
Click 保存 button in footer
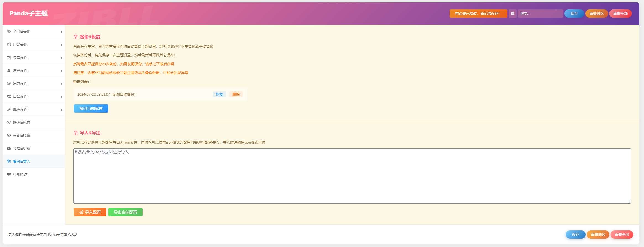click(x=575, y=235)
